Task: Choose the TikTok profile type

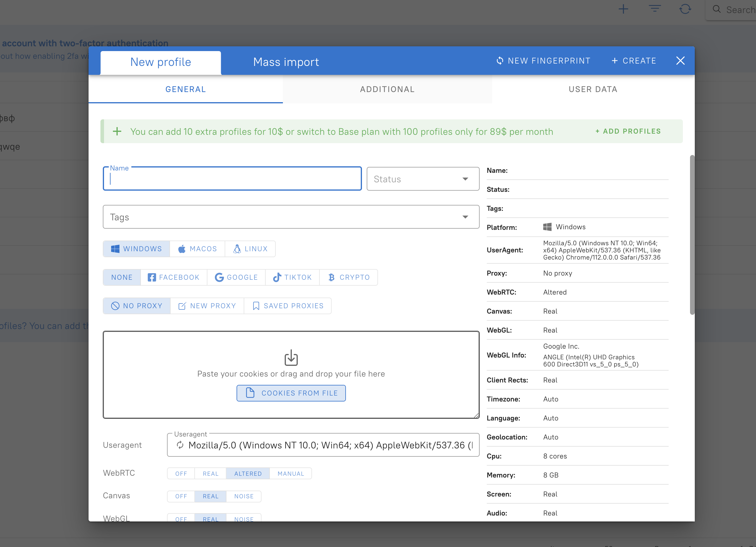Action: pyautogui.click(x=292, y=277)
